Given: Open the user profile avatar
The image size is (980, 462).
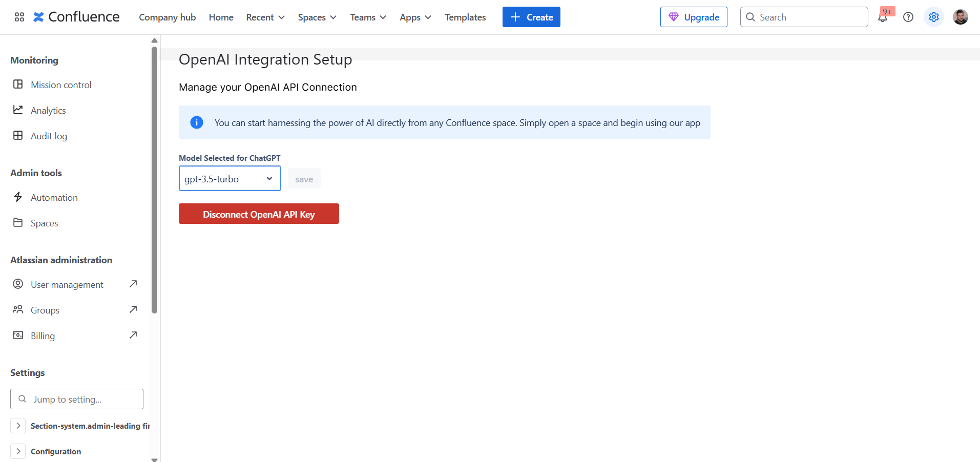Looking at the screenshot, I should (960, 17).
